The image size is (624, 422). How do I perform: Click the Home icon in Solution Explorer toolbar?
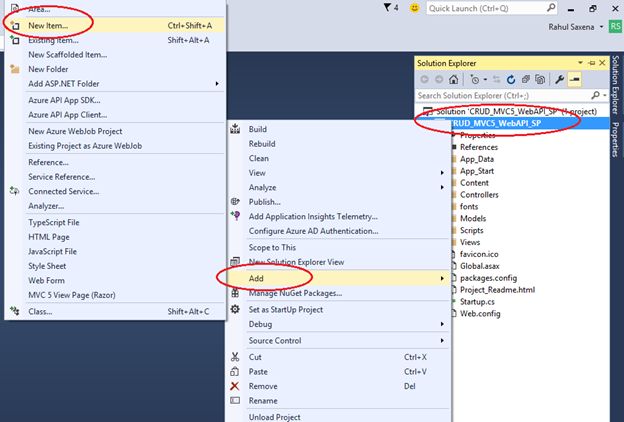click(x=453, y=80)
